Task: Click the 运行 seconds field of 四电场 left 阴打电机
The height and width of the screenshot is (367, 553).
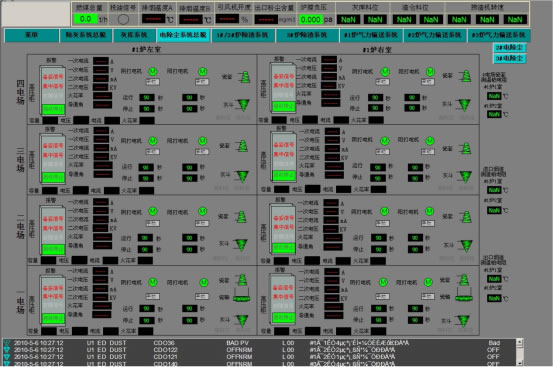Action: [147, 97]
